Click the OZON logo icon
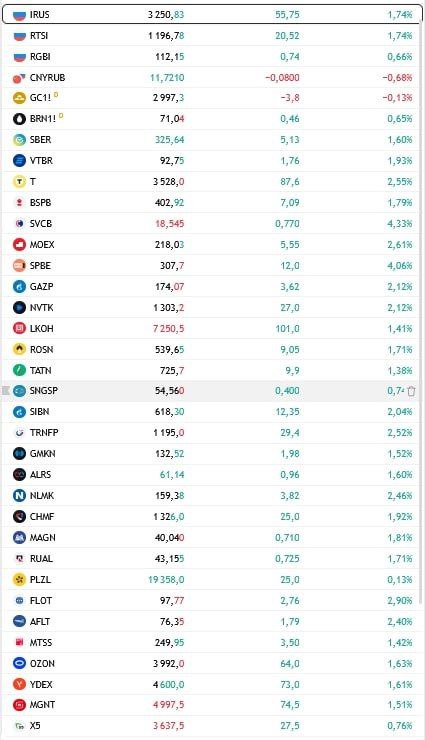Image resolution: width=425 pixels, height=740 pixels. pyautogui.click(x=19, y=664)
